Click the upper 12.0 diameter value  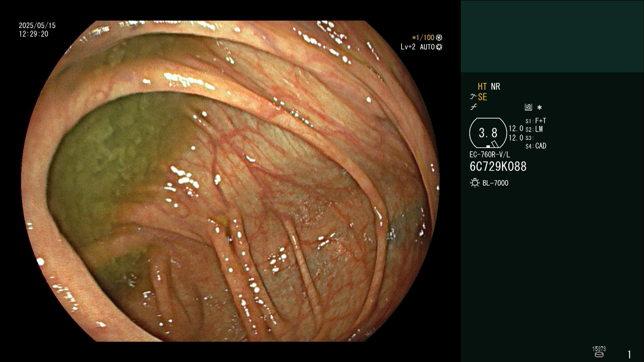(x=516, y=129)
